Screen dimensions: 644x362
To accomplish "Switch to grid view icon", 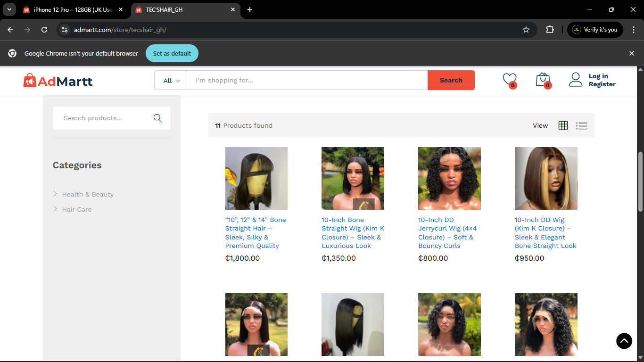I will [x=563, y=125].
